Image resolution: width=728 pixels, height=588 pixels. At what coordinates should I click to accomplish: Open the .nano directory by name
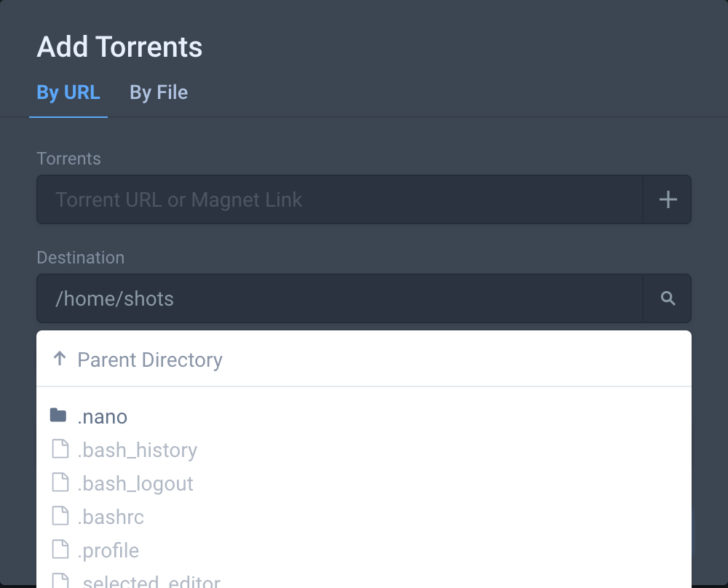(x=103, y=417)
